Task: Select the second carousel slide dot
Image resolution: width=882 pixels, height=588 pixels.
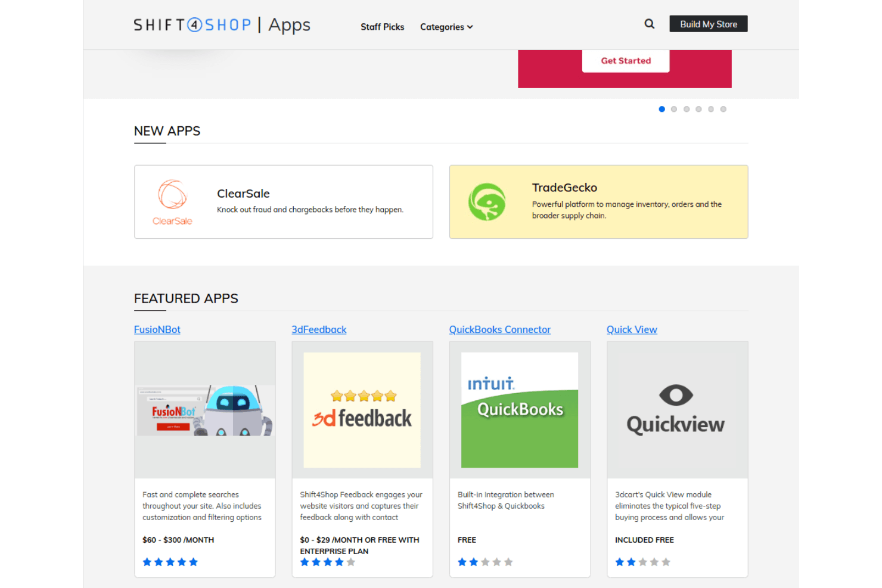Action: click(674, 109)
